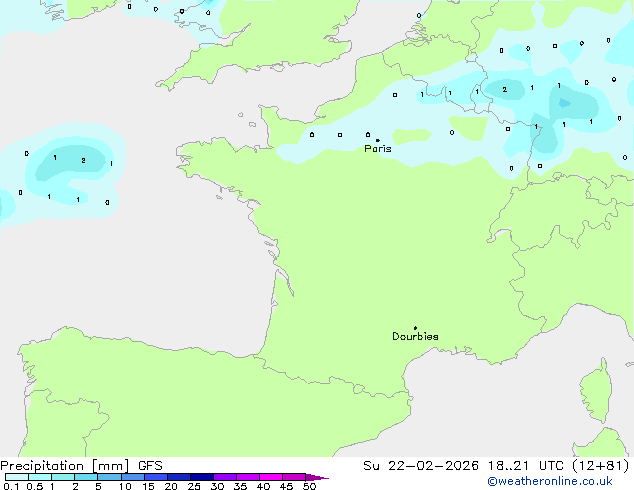634x490 pixels.
Task: Pick the purple legend swatch between 30 and 35
Action: [225, 477]
